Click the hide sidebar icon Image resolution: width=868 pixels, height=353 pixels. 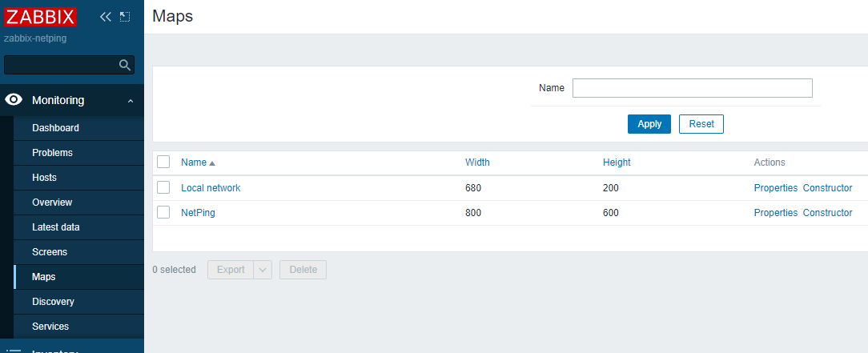point(124,17)
